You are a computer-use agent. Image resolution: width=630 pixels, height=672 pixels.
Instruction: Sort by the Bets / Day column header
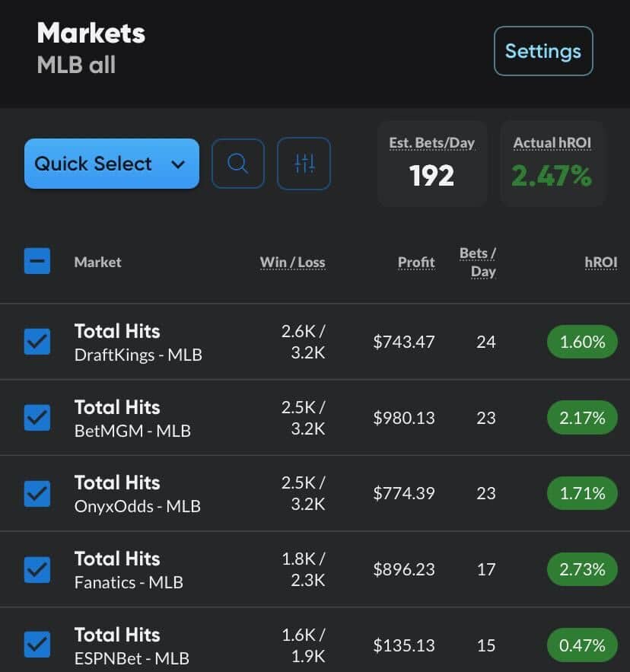(478, 263)
